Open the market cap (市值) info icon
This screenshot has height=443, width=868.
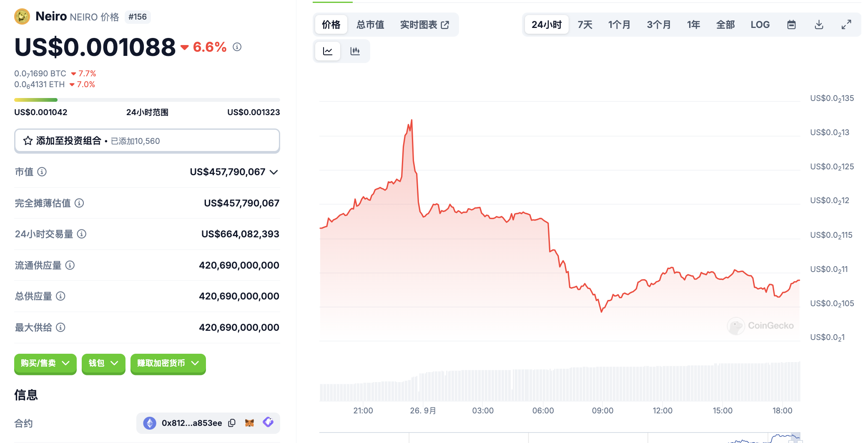click(42, 172)
